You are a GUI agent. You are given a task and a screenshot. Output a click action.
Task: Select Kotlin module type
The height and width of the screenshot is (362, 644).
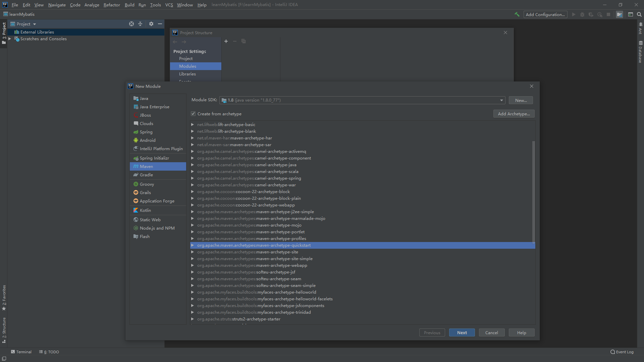158,210
